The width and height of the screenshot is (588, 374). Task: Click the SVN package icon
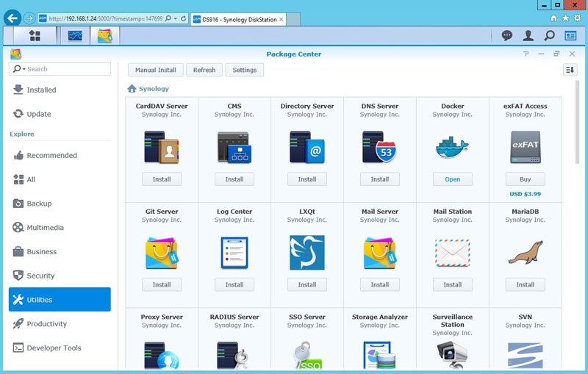525,355
